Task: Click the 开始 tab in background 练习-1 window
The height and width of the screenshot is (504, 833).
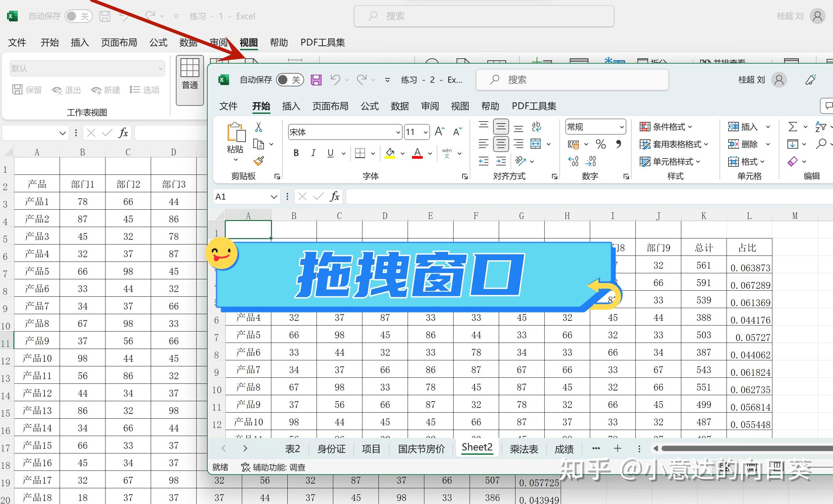Action: (x=50, y=42)
